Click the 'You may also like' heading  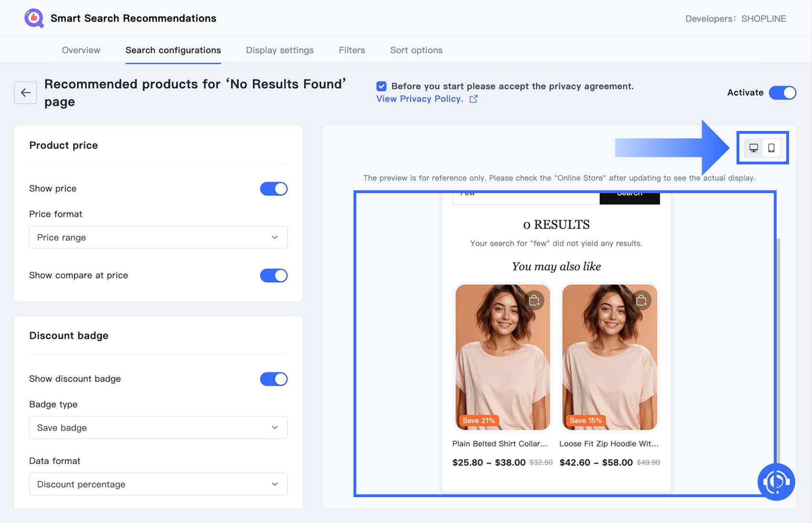(x=556, y=266)
